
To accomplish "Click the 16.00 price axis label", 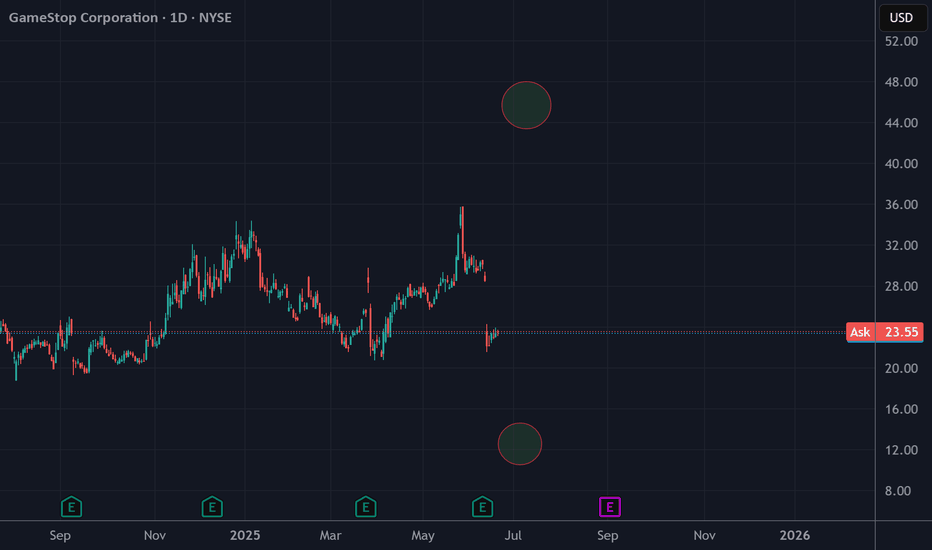I will click(901, 409).
